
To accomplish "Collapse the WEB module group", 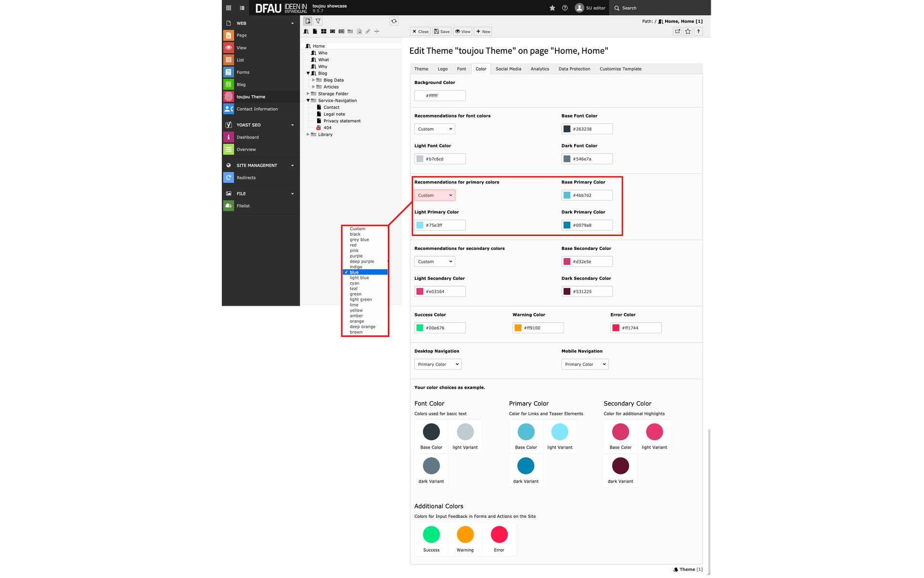I will (x=292, y=23).
